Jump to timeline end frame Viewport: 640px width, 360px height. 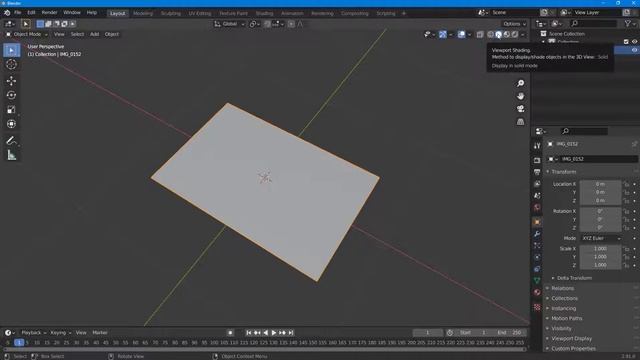click(291, 333)
